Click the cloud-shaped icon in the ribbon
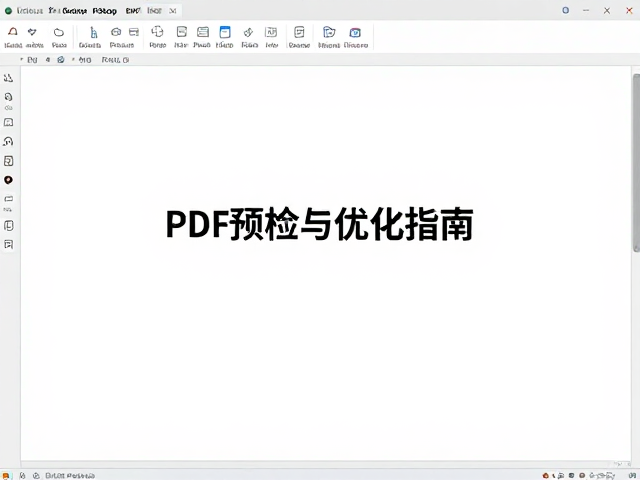The width and height of the screenshot is (640, 480). 59,32
